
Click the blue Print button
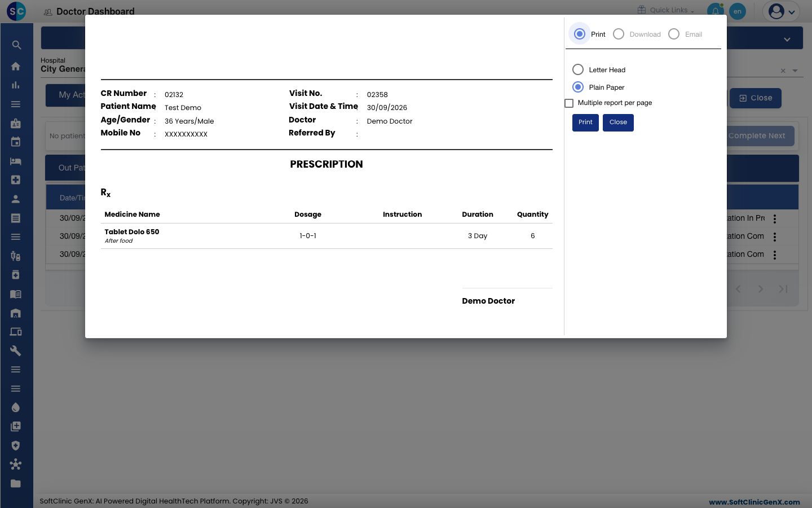[x=585, y=122]
